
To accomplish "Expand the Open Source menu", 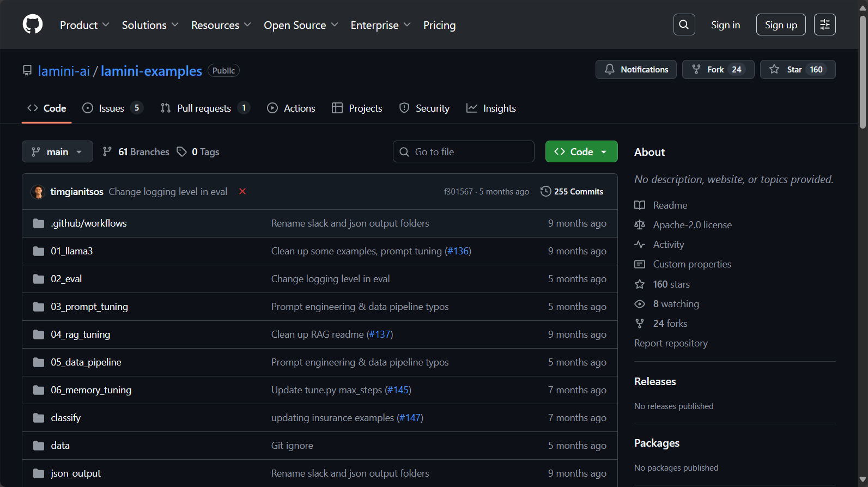I will coord(301,25).
